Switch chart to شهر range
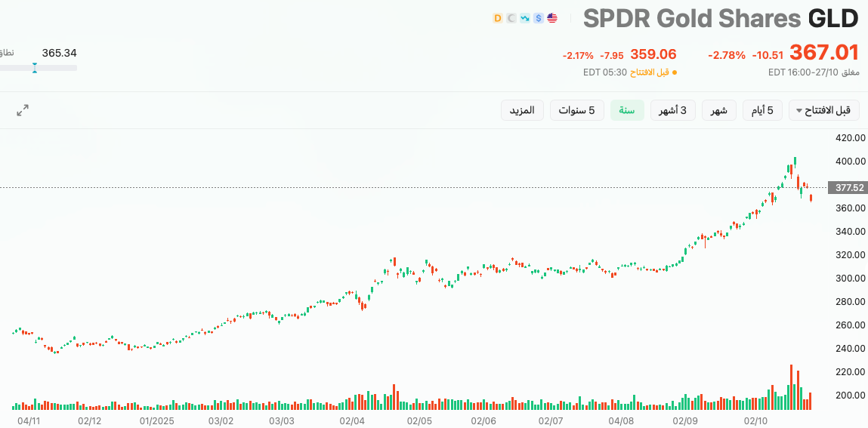868x428 pixels. pos(718,110)
